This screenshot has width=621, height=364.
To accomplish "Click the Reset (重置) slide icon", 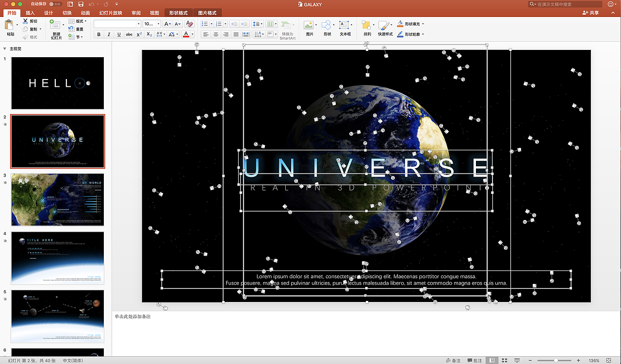I will click(71, 29).
